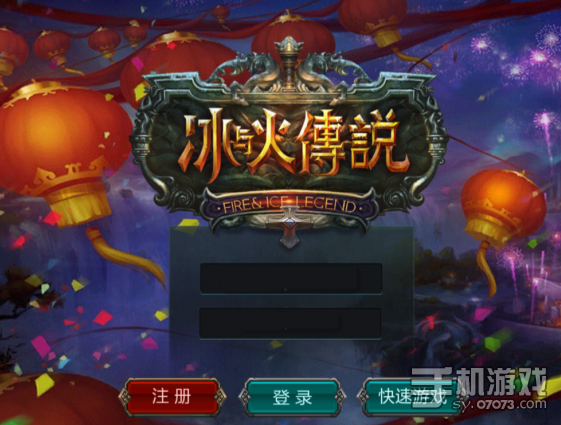Focus the upper account input field
This screenshot has width=561, height=425.
pos(291,278)
